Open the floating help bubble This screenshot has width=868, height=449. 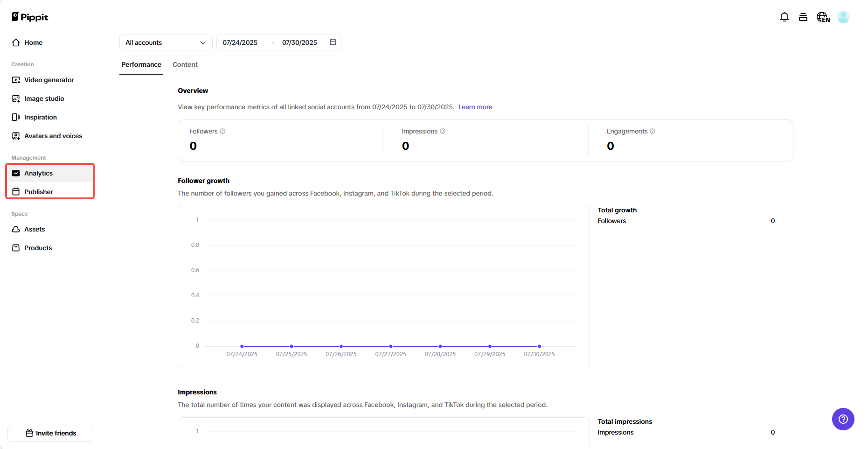click(843, 419)
